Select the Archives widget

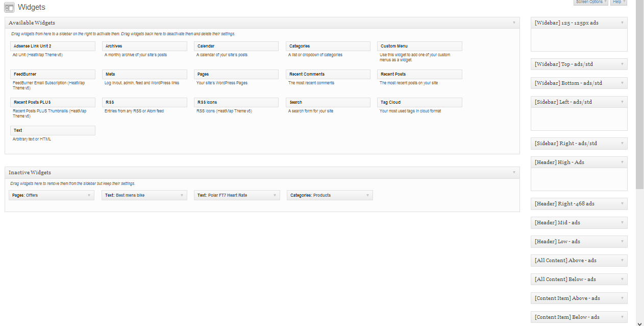144,46
